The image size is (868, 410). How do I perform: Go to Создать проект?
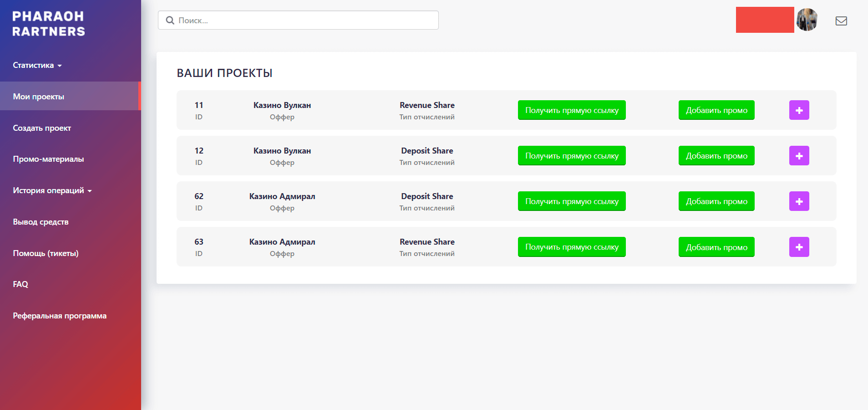point(42,128)
